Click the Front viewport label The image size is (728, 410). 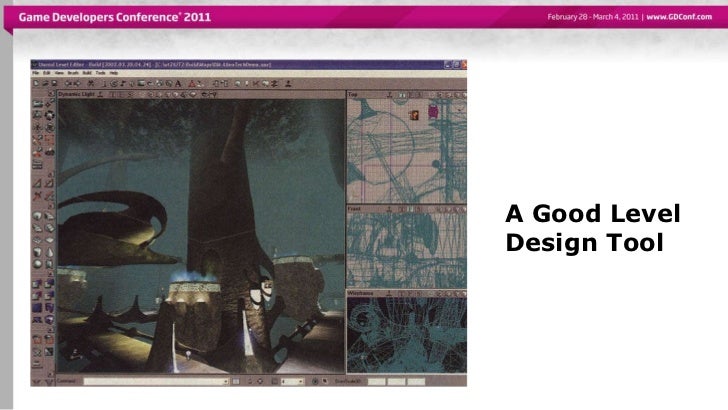click(354, 209)
